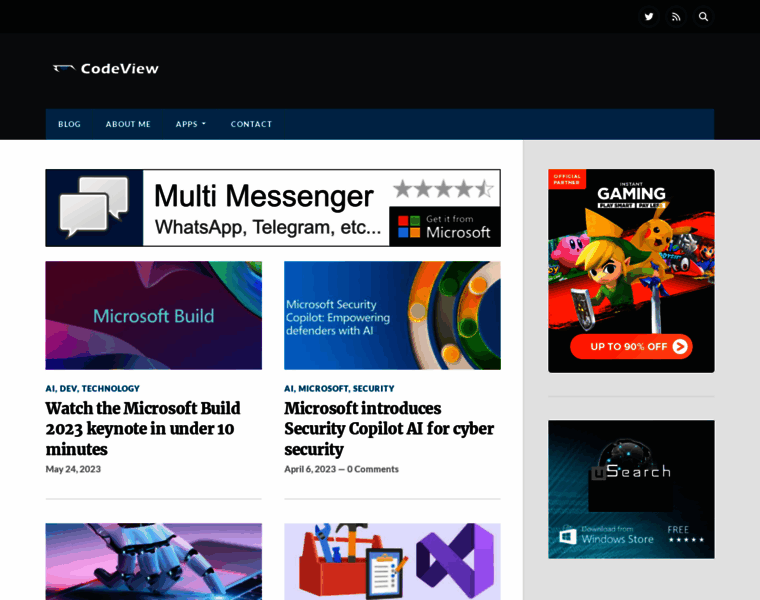Image resolution: width=760 pixels, height=600 pixels.
Task: Select the DEV category link
Action: point(68,389)
